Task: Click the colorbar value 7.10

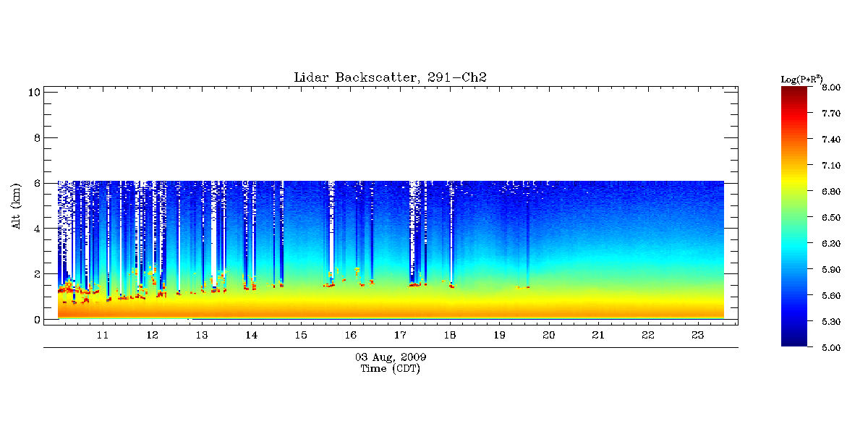Action: (831, 166)
